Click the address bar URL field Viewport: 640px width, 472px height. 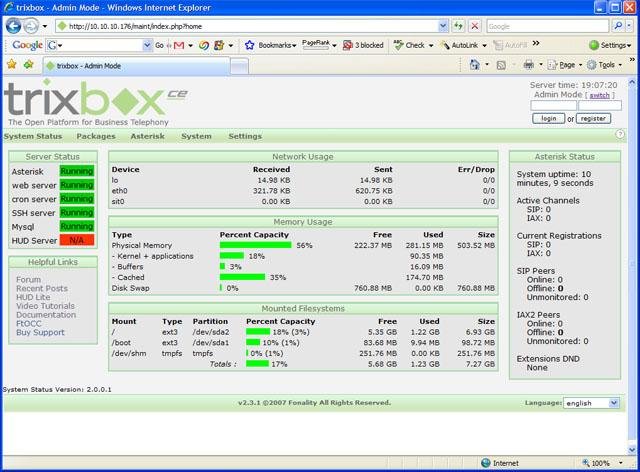tap(249, 26)
